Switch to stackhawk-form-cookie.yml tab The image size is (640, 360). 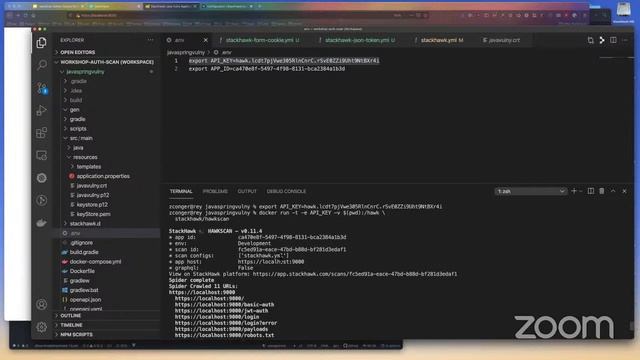260,40
